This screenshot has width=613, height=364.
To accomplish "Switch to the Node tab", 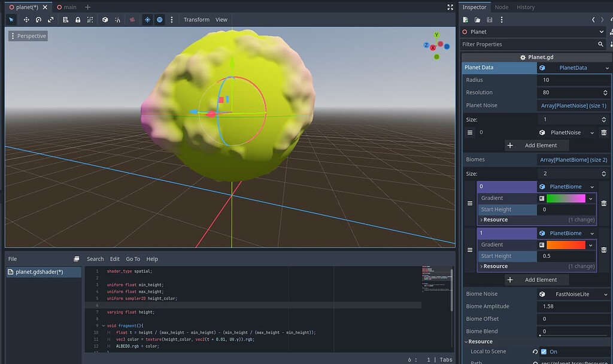I will coord(502,7).
